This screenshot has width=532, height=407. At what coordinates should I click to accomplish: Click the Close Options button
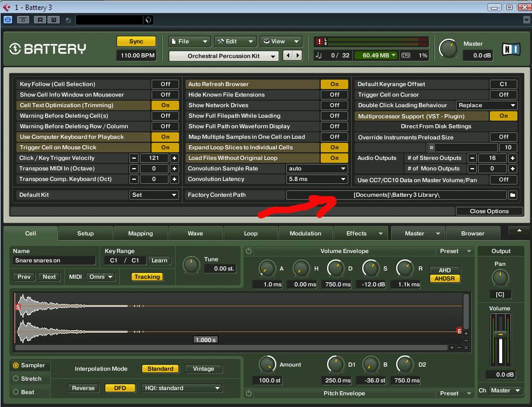pos(489,211)
